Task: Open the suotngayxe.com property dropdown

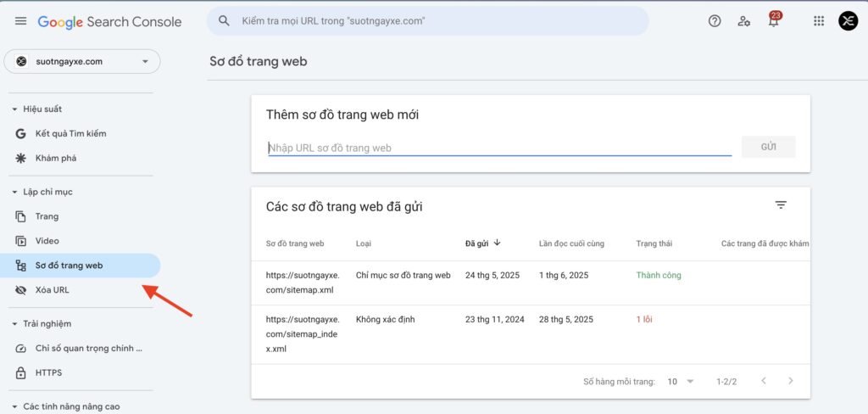Action: 82,62
